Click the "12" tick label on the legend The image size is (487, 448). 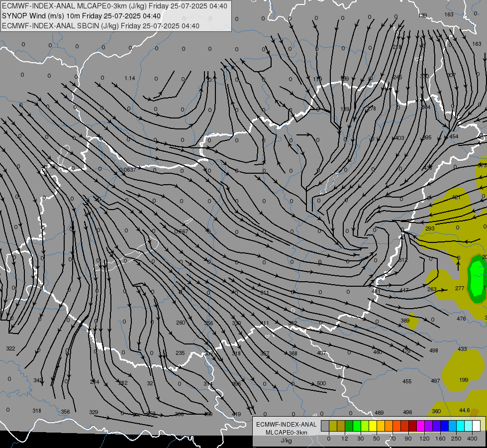[344, 439]
